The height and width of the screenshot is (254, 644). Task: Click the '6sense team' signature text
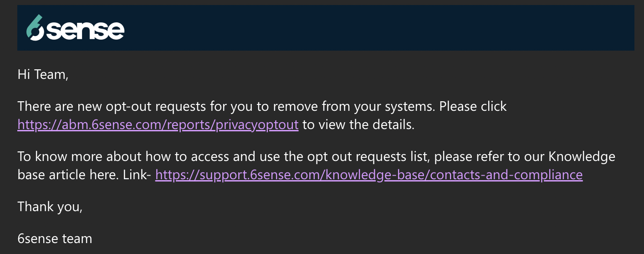click(55, 238)
